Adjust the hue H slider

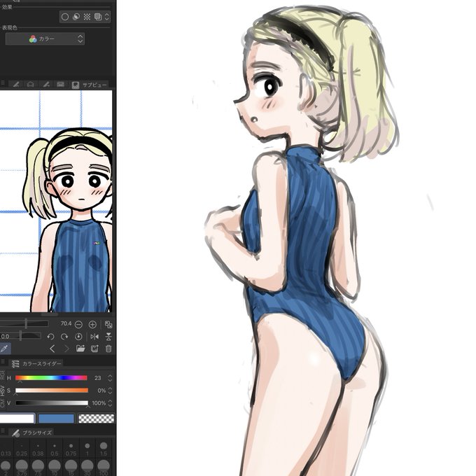tap(51, 378)
